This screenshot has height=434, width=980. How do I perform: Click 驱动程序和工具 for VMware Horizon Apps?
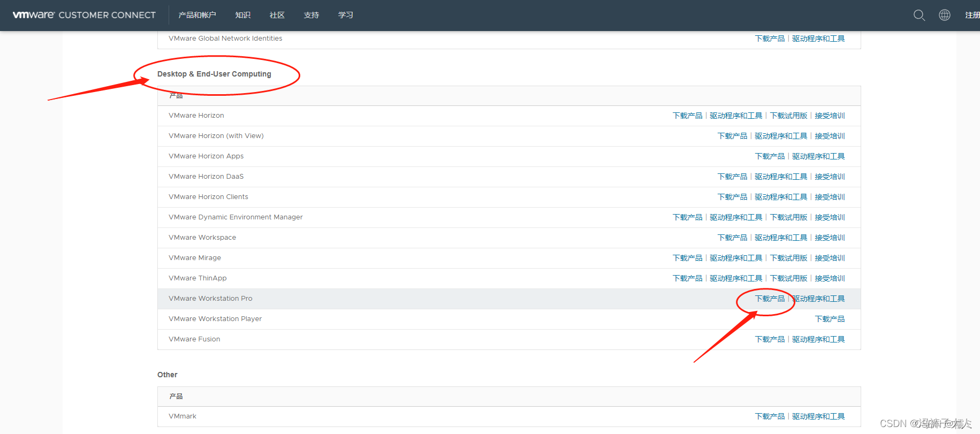pyautogui.click(x=818, y=156)
